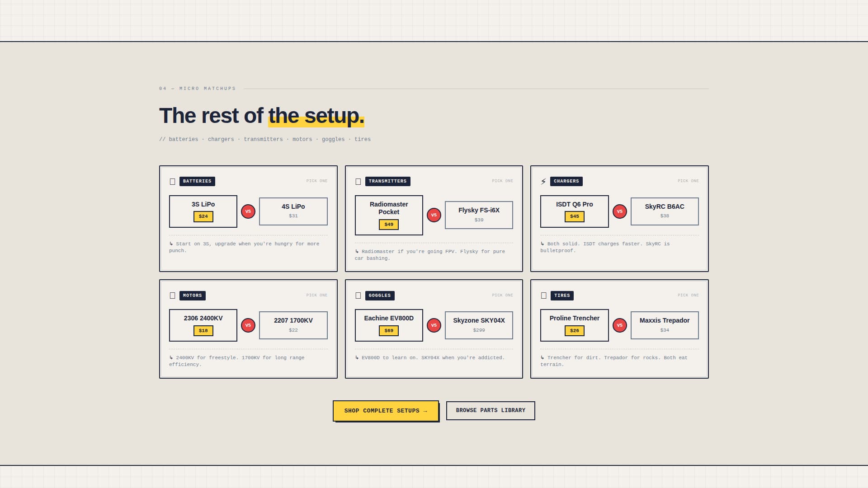868x488 pixels.
Task: Pick the 2306 2400KV motor
Action: pos(203,325)
